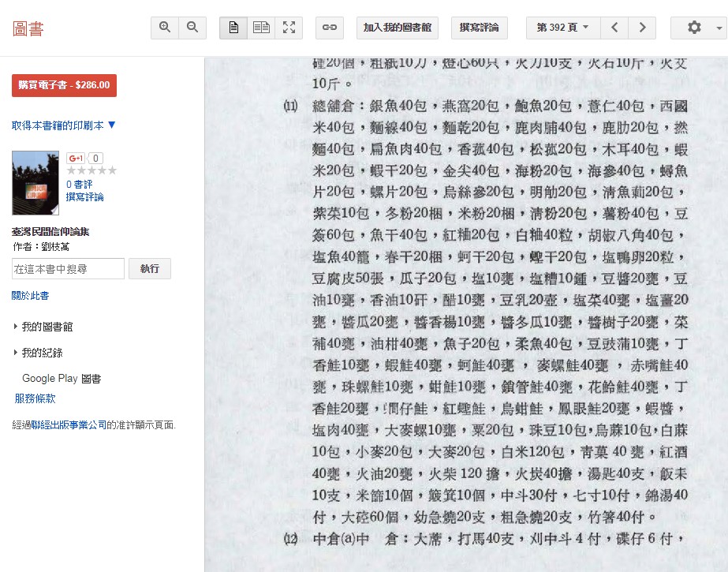Enter full screen view mode
This screenshot has width=728, height=572.
(289, 28)
